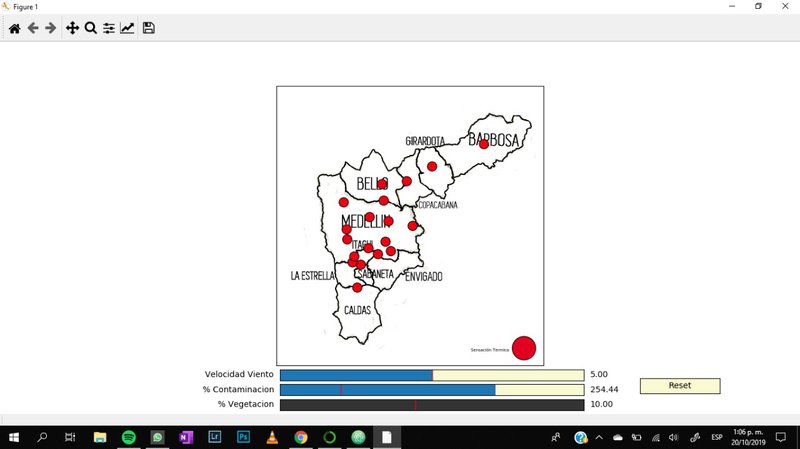Activate the Pan axes tool
This screenshot has height=449, width=800.
click(72, 29)
